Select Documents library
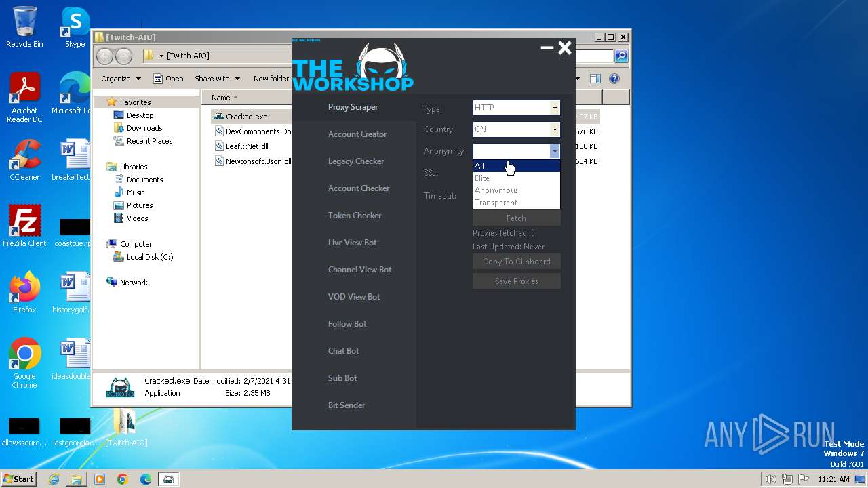This screenshot has height=488, width=868. tap(144, 180)
